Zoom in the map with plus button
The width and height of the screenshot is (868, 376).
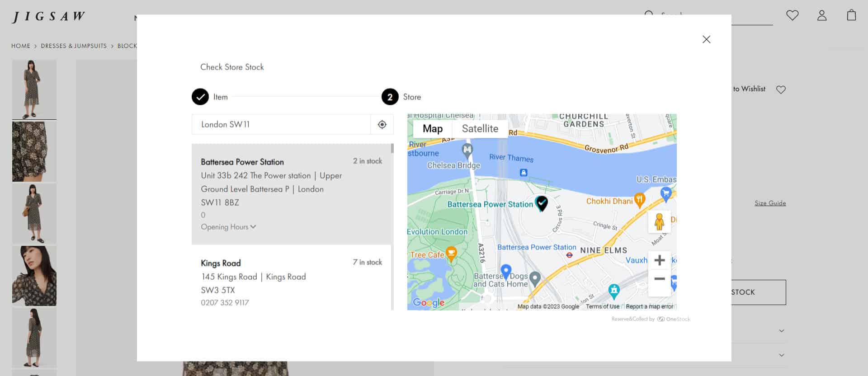[660, 260]
